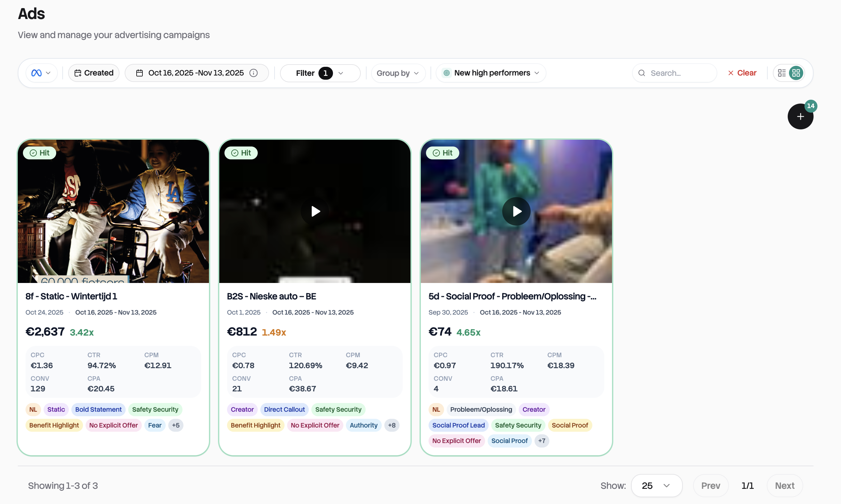The width and height of the screenshot is (841, 504).
Task: Click the floating plus button with 14 badge
Action: click(800, 116)
